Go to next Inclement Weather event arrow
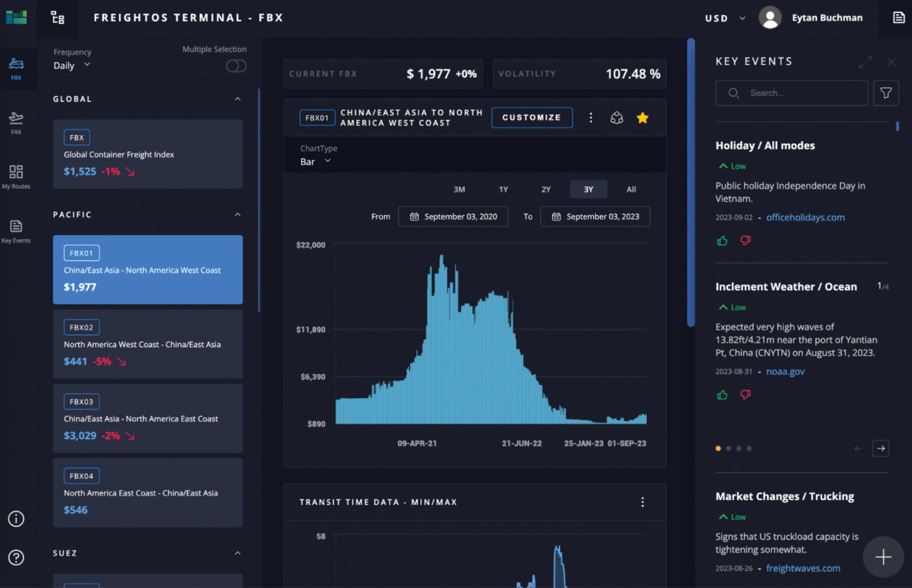 click(x=881, y=448)
